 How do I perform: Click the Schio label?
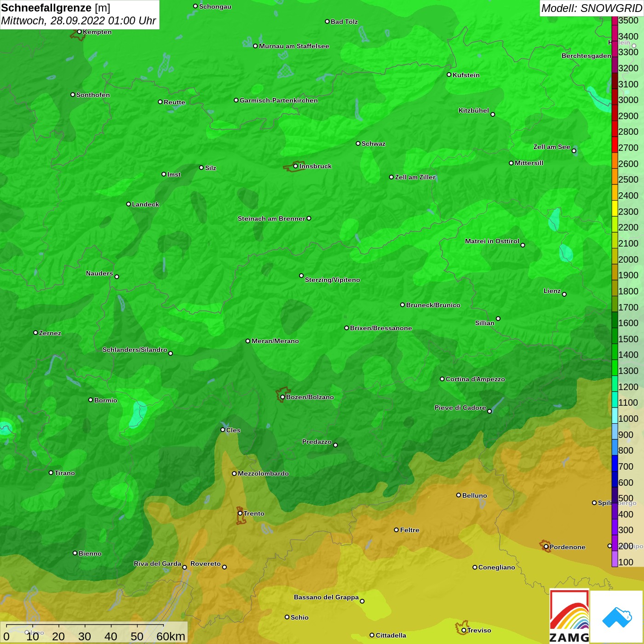click(x=299, y=617)
